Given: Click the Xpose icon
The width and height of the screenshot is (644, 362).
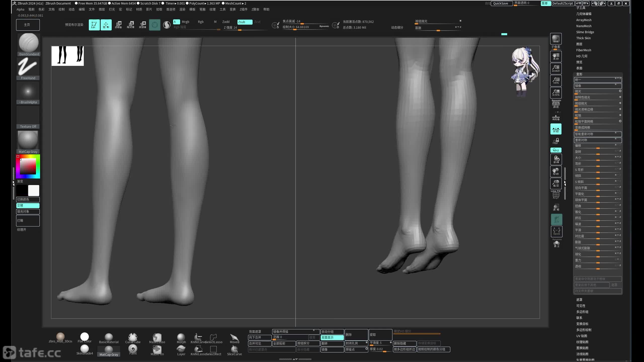Looking at the screenshot, I should (556, 231).
